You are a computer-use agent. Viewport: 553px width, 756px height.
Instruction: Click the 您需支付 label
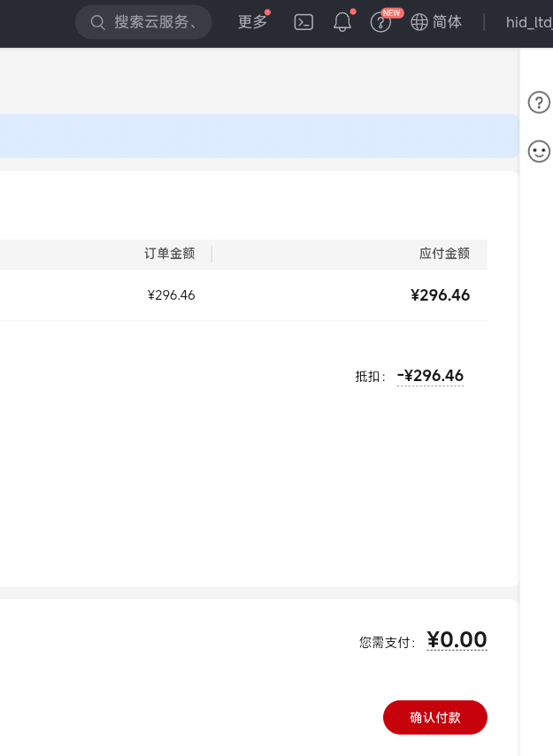pos(388,642)
